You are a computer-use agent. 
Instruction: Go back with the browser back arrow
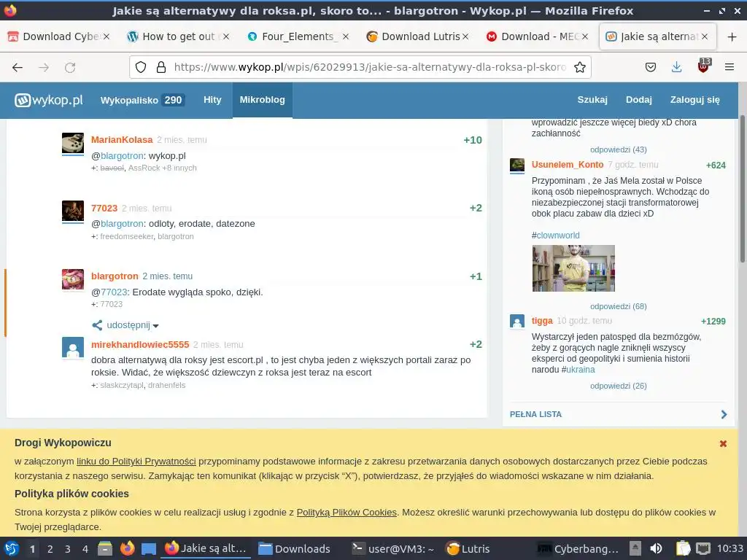(18, 68)
